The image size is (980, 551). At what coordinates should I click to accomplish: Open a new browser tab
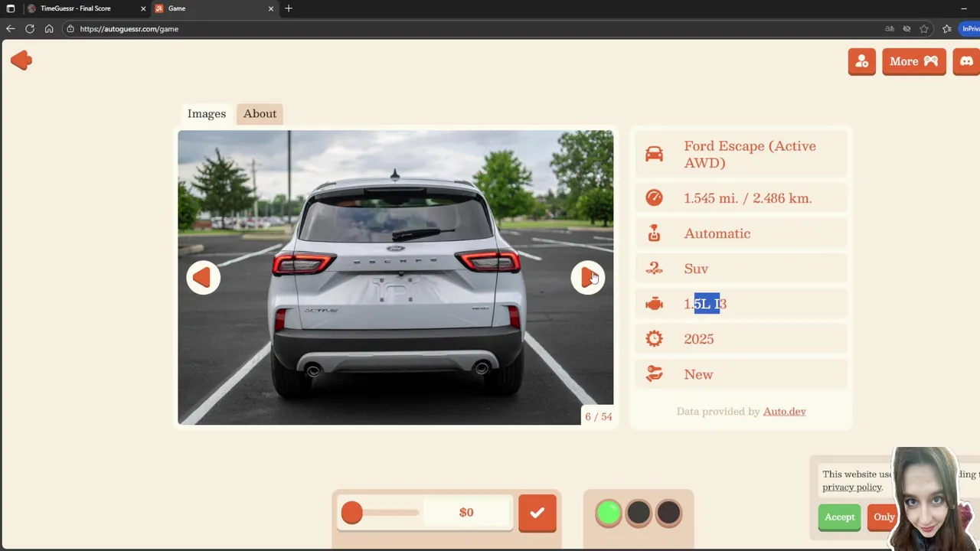289,8
